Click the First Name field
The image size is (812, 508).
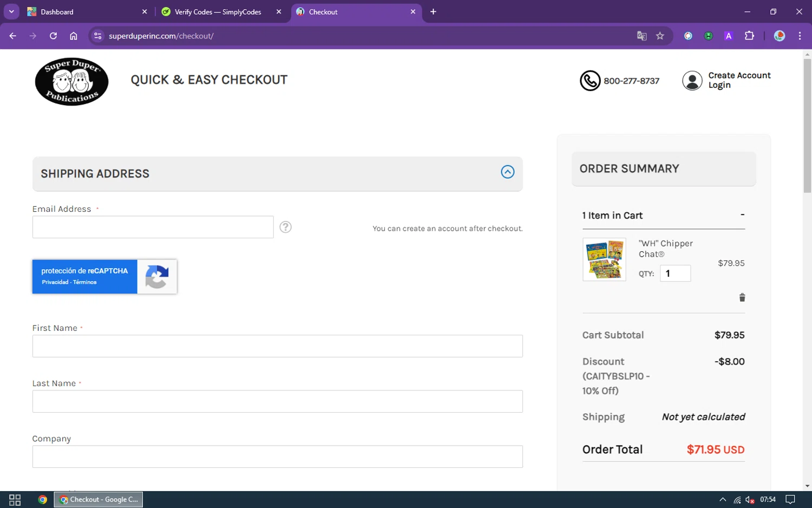tap(277, 346)
